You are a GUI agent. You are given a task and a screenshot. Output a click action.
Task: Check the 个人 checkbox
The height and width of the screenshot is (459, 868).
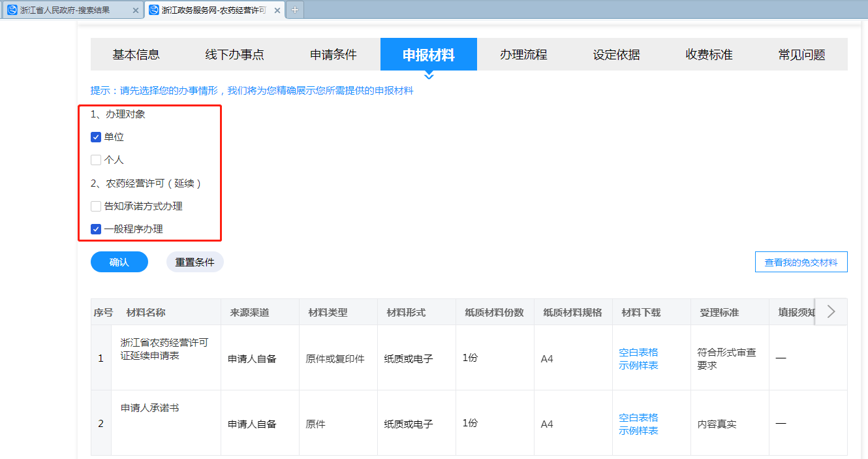(96, 160)
